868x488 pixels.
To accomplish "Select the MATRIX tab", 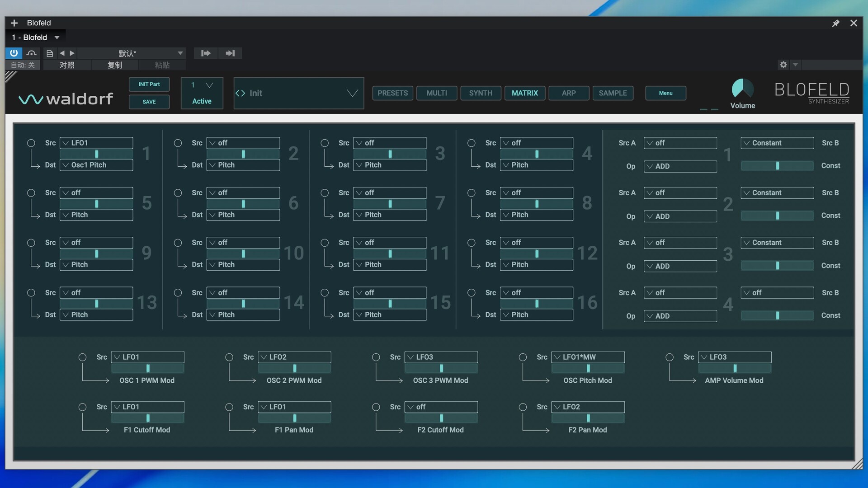I will pos(524,93).
